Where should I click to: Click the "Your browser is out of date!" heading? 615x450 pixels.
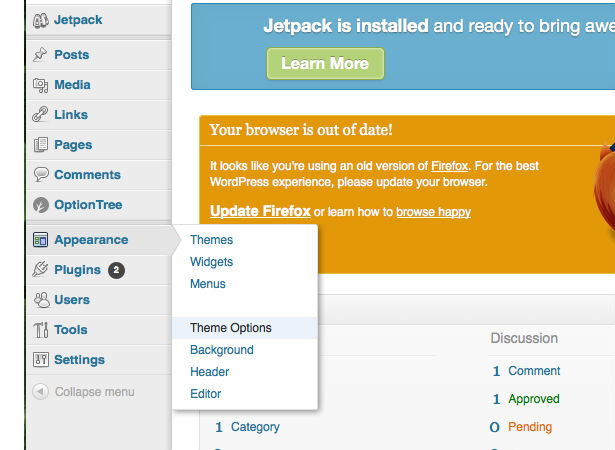pos(301,130)
